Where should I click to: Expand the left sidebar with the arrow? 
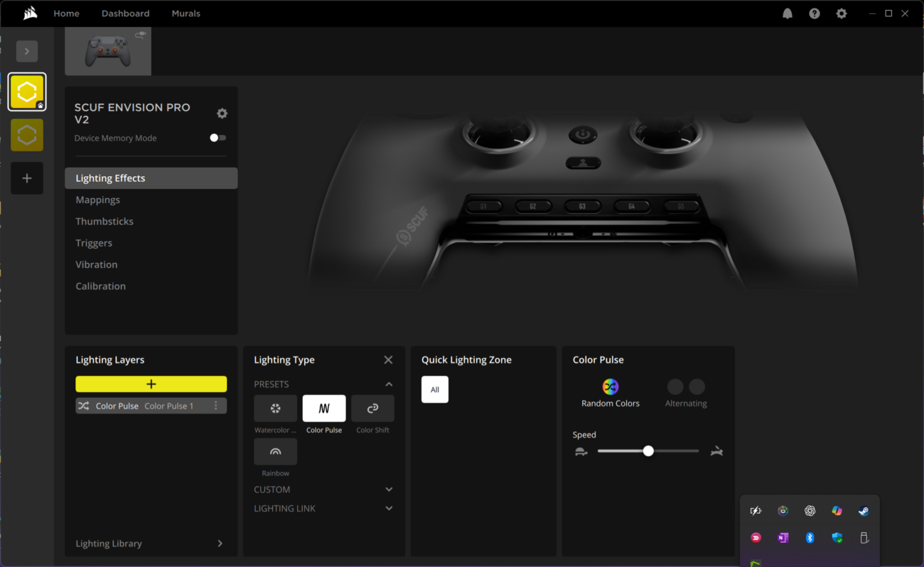[27, 51]
